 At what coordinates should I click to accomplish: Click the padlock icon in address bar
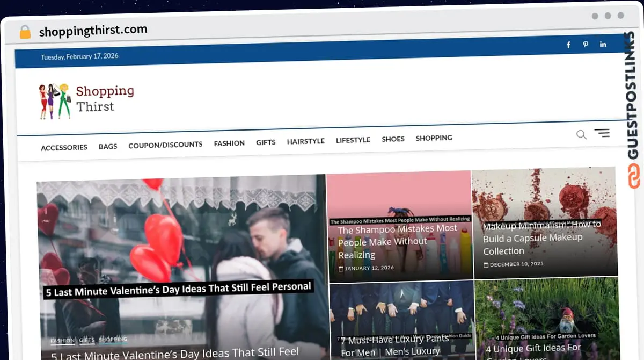click(x=25, y=32)
